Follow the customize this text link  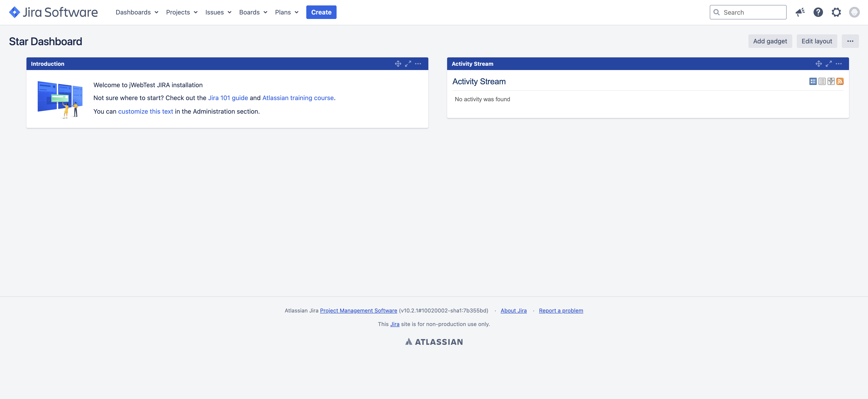[146, 111]
